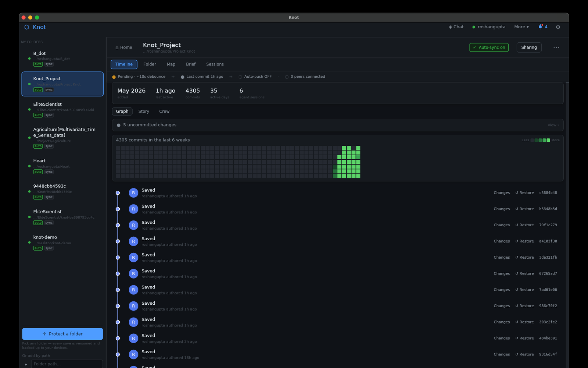Switch to the Brief tab
The width and height of the screenshot is (588, 368).
point(191,64)
